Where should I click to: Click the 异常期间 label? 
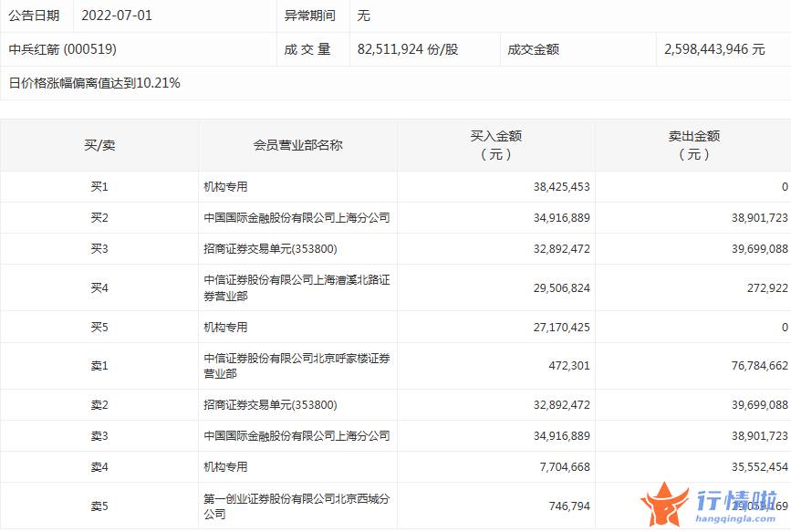310,16
